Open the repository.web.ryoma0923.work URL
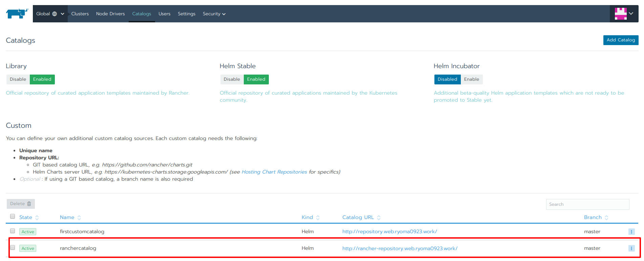 coord(389,232)
